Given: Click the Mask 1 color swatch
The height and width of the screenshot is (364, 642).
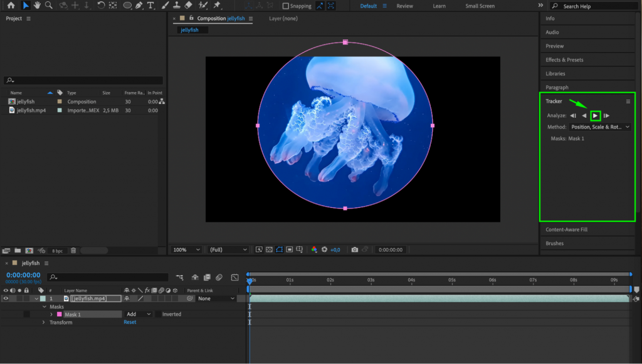Looking at the screenshot, I should tap(60, 314).
